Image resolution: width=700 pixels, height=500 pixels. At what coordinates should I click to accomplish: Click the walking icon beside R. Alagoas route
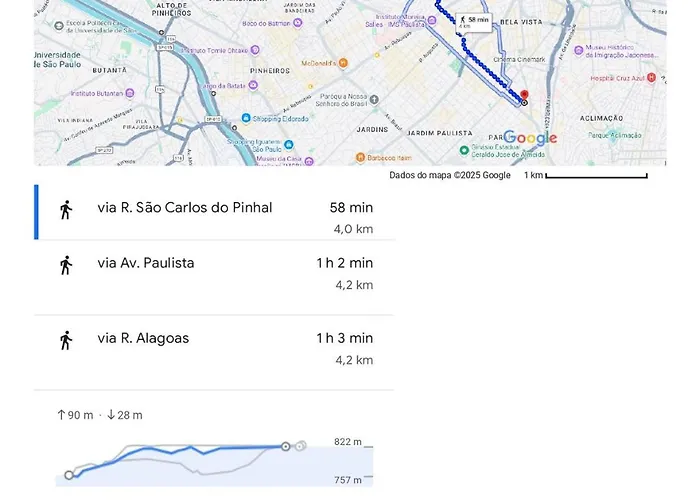click(x=66, y=340)
